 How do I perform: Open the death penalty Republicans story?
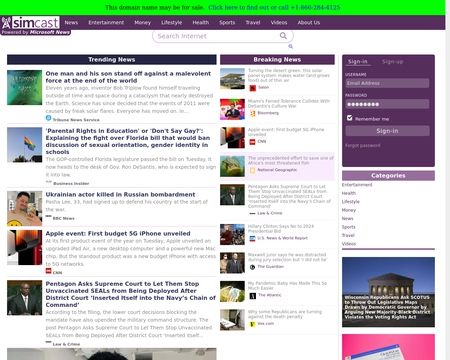click(x=285, y=314)
